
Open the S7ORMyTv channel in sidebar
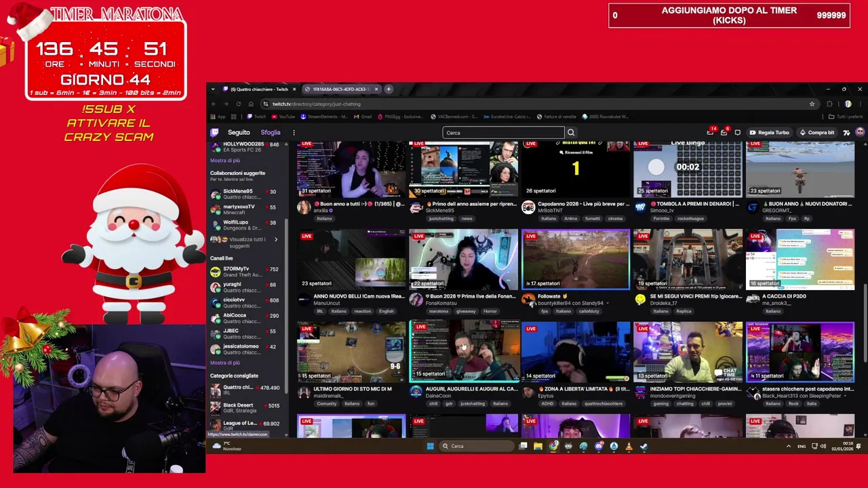pos(244,271)
